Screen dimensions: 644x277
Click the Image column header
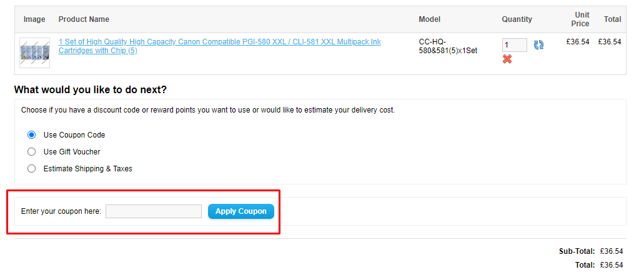pos(34,19)
